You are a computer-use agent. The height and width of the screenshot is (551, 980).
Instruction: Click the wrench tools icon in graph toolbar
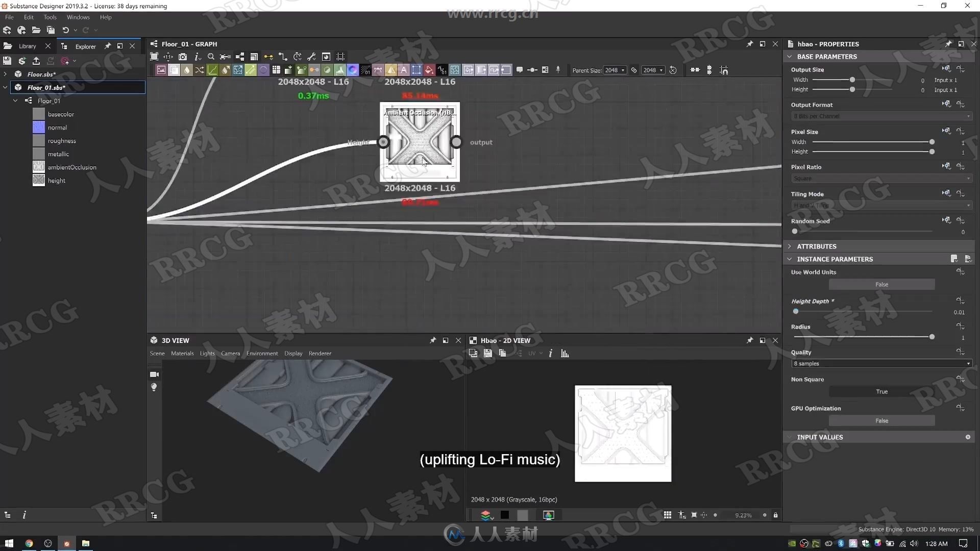coord(311,57)
